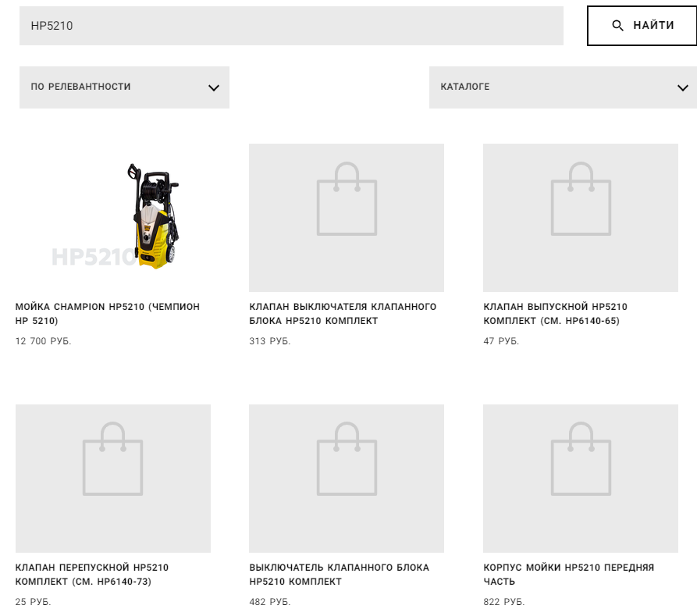Screen dimensions: 697x616
Task: Open the КЛАПАН ВЫПУСКНОЙ HP5210 КОМПЛЕКТ link
Action: click(555, 314)
